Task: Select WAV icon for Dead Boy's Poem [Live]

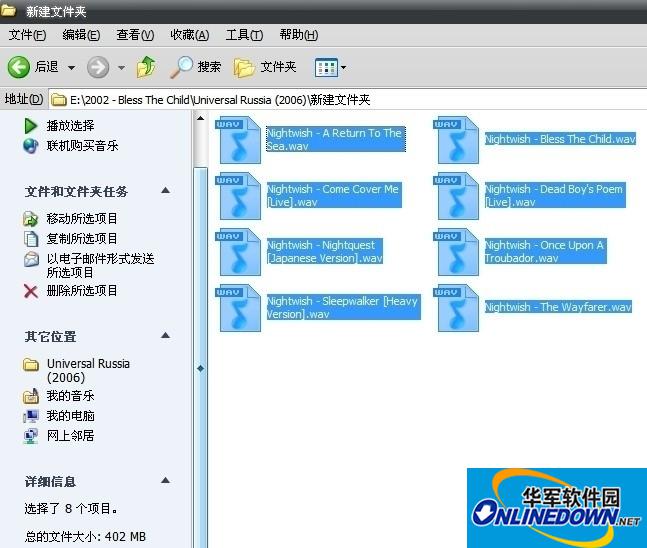Action: [x=456, y=196]
